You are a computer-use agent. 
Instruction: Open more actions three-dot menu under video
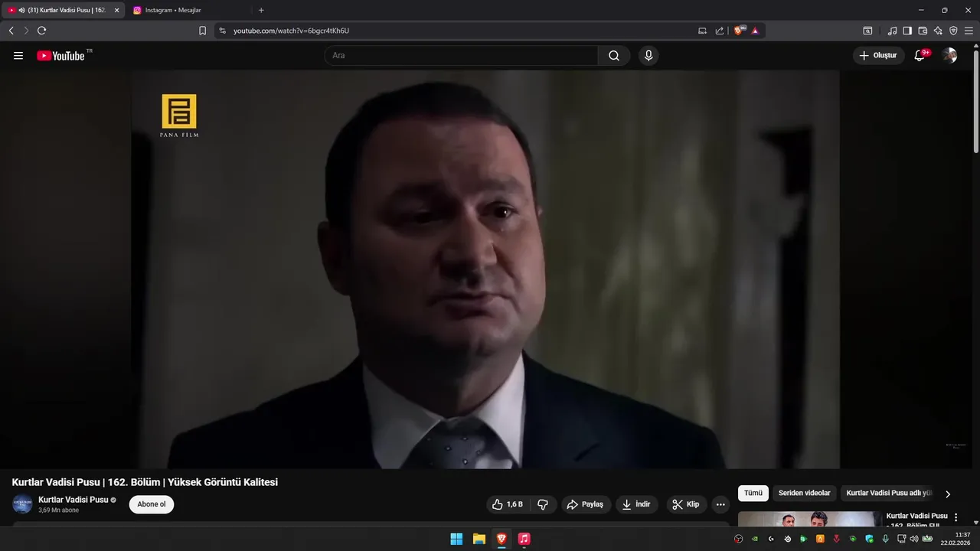click(720, 504)
